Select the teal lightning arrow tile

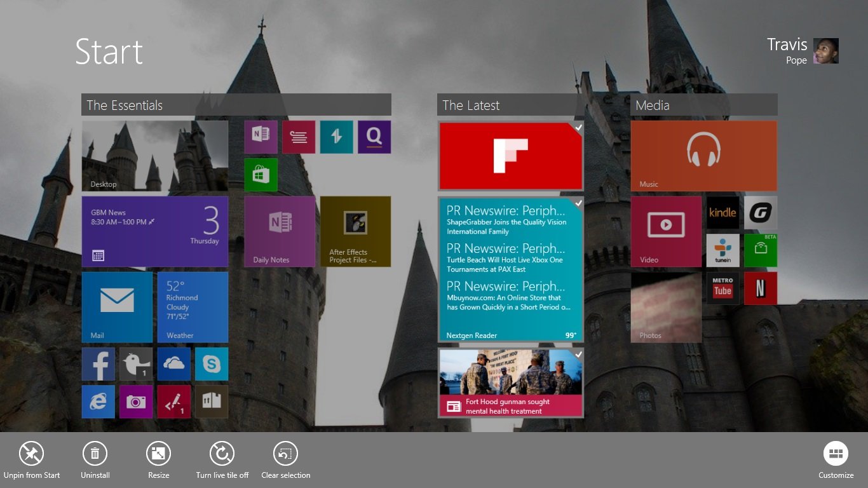pyautogui.click(x=337, y=137)
